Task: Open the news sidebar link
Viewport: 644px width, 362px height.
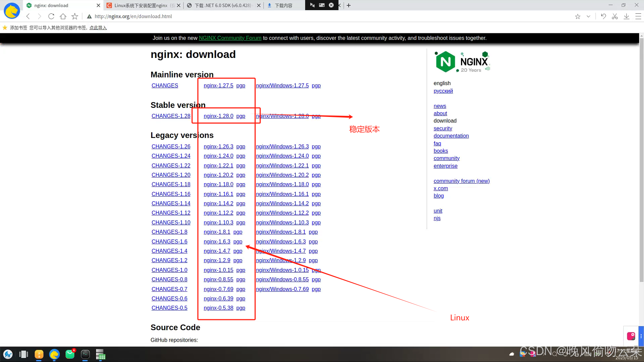Action: (x=440, y=106)
